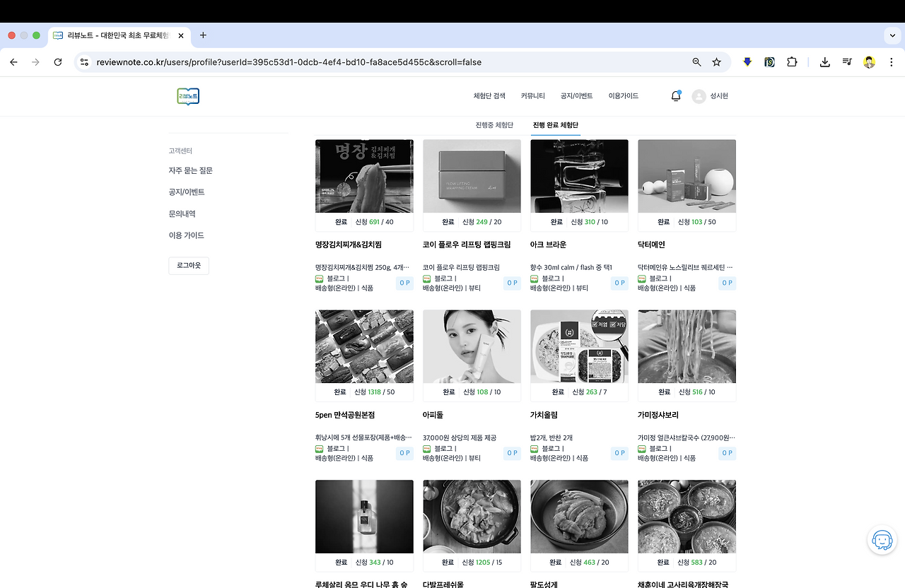This screenshot has height=588, width=905.
Task: Open the 코이 플로우 리프팅 랩핑크림 product image
Action: (x=472, y=176)
